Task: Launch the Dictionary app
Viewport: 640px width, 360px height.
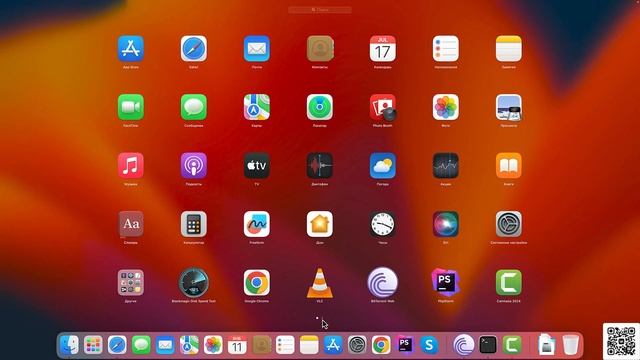Action: pyautogui.click(x=131, y=224)
